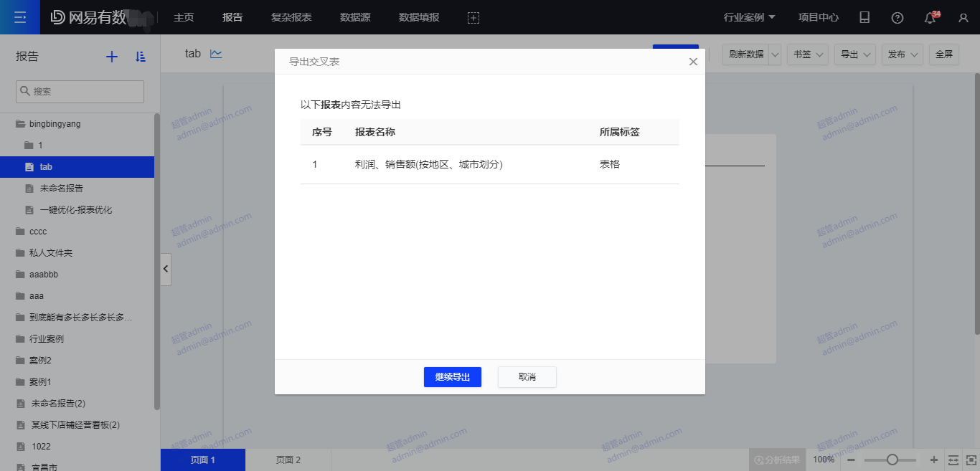Open the 发布 dropdown menu
This screenshot has height=471, width=980.
[x=903, y=54]
